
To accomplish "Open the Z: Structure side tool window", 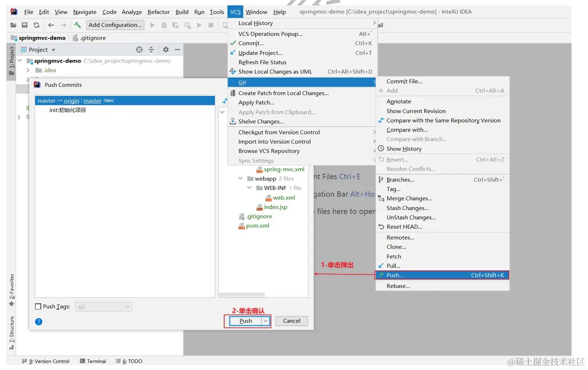I will click(12, 333).
